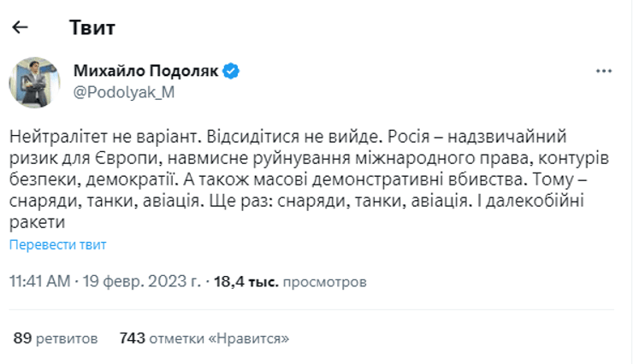This screenshot has width=633, height=364.
Task: Click the blue verified badge icon
Action: tap(231, 71)
